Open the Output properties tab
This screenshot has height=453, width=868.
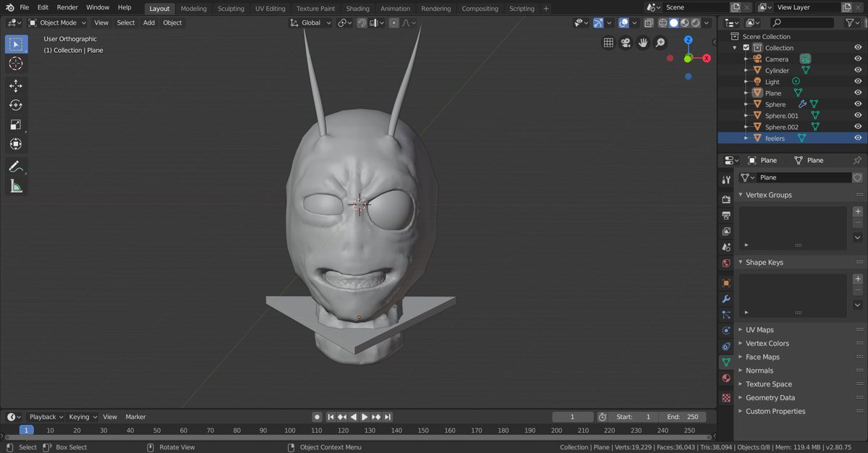(726, 216)
